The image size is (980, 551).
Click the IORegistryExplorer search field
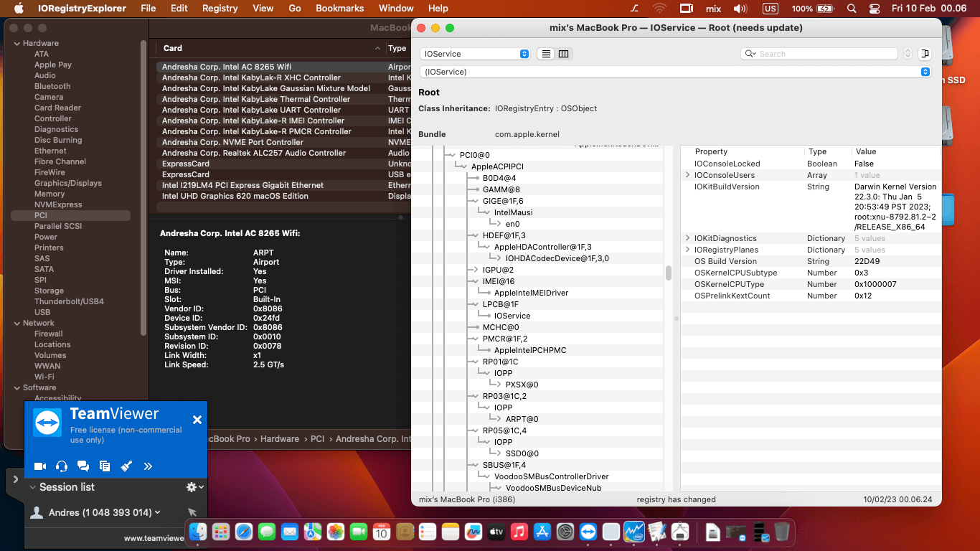coord(819,54)
